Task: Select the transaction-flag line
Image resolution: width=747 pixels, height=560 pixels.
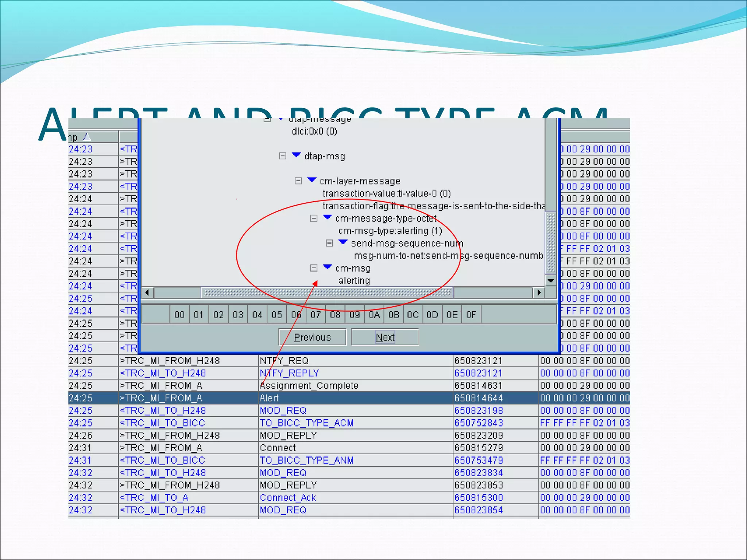Action: pos(434,206)
